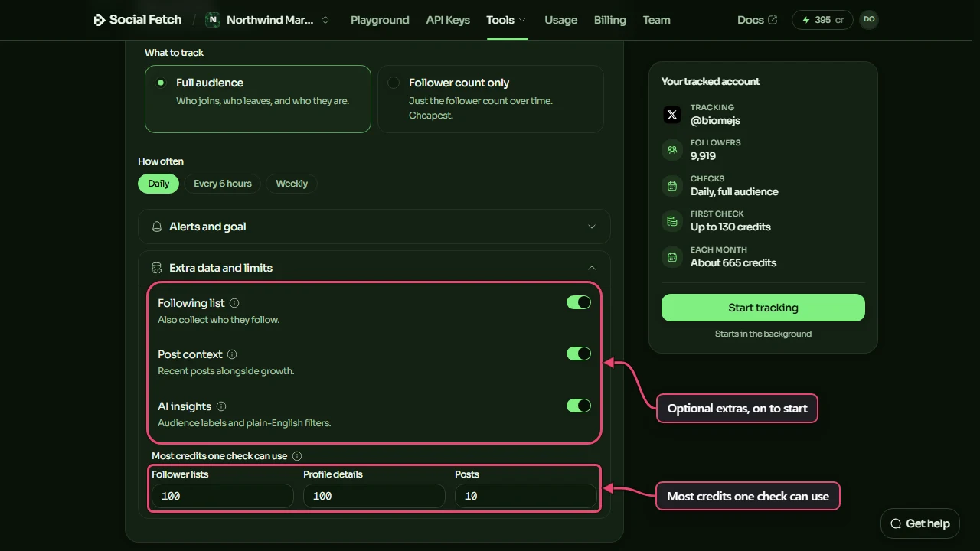Click the database icon beside Extra data
980x551 pixels.
(157, 268)
